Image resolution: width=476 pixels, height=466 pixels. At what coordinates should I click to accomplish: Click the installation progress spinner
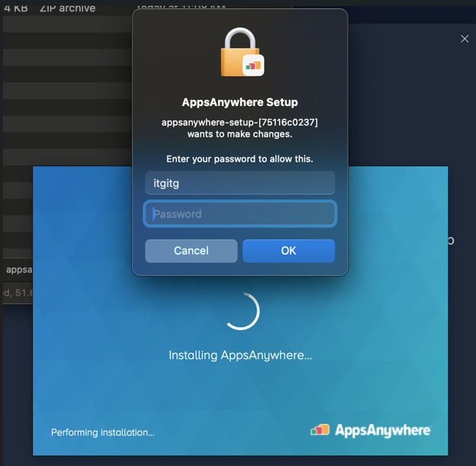243,311
